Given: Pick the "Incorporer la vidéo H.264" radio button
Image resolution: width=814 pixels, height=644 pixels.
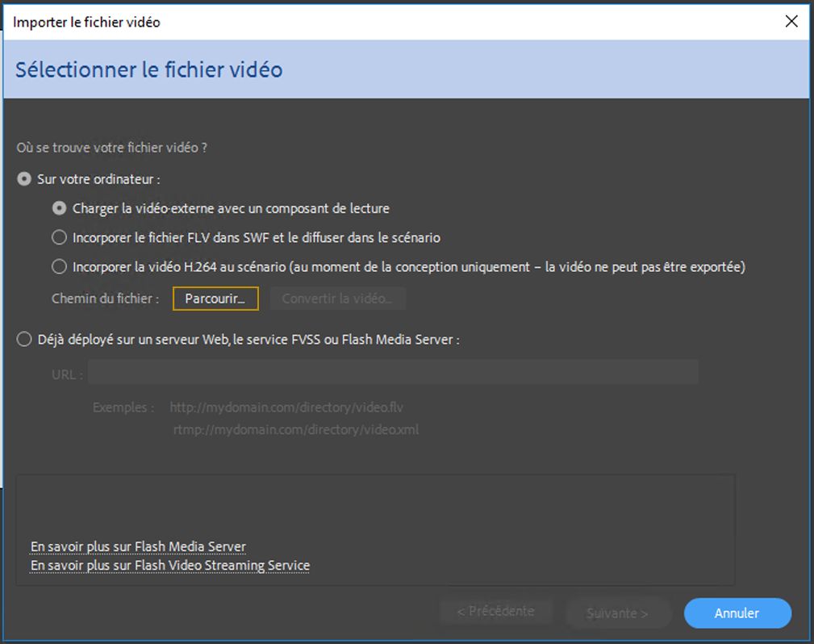Looking at the screenshot, I should point(59,267).
